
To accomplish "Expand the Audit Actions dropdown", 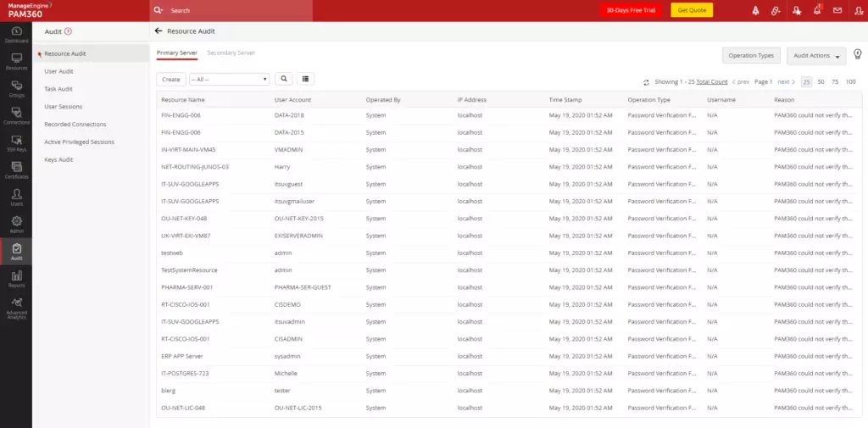I will click(x=816, y=56).
